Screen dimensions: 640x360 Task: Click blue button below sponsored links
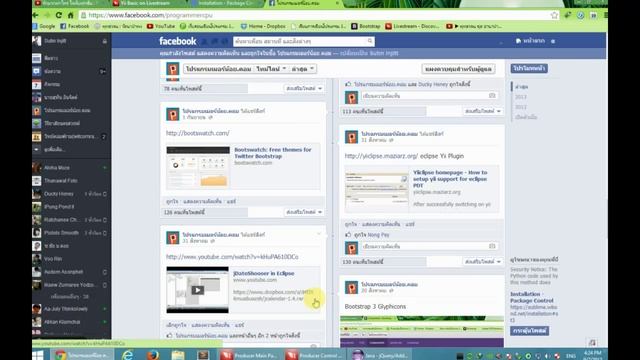[529, 331]
